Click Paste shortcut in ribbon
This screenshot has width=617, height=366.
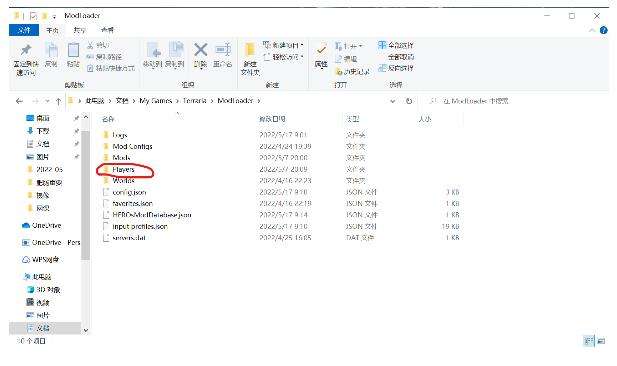pyautogui.click(x=111, y=68)
